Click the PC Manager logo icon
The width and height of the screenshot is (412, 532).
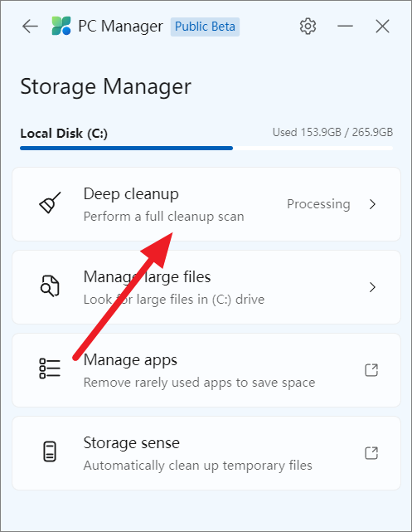click(x=61, y=26)
